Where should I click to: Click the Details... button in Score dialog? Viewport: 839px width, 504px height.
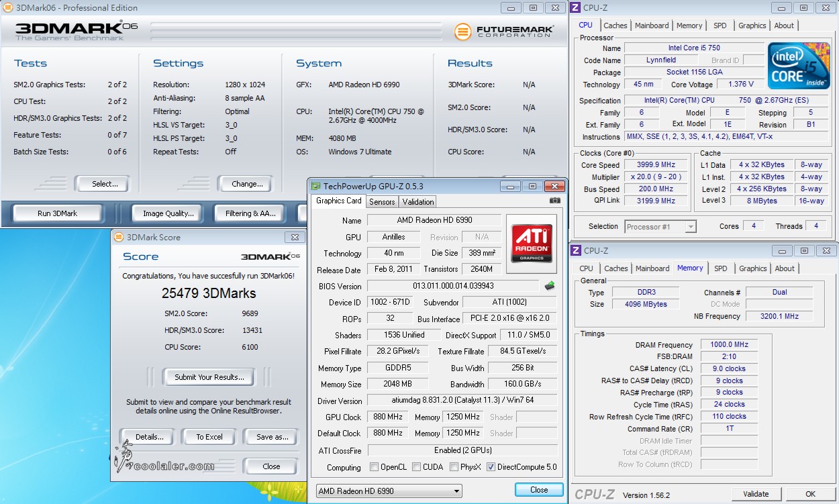point(149,437)
